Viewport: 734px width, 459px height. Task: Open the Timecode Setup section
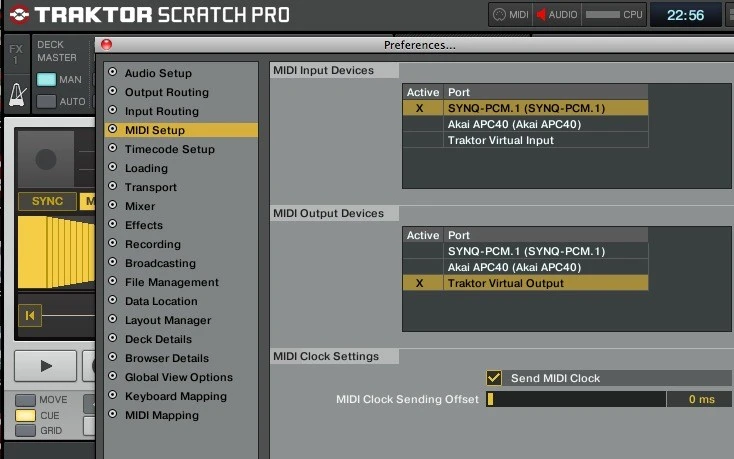click(x=169, y=149)
